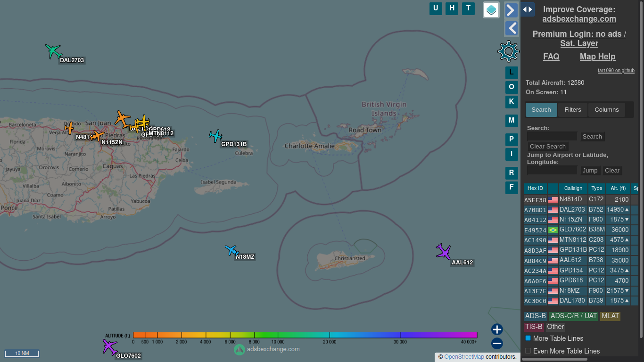Screen dimensions: 644x362
Task: Click the sidebar horizontal scrollbar
Action: click(554, 359)
